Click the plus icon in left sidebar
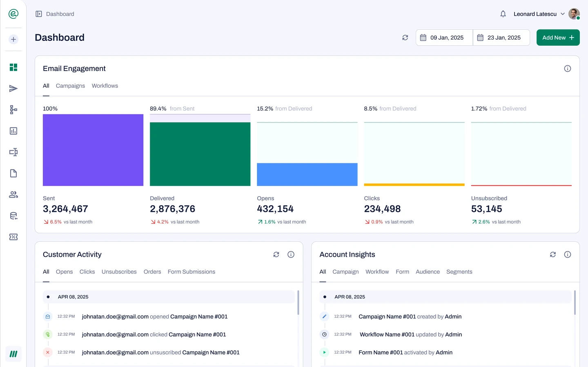 (13, 39)
